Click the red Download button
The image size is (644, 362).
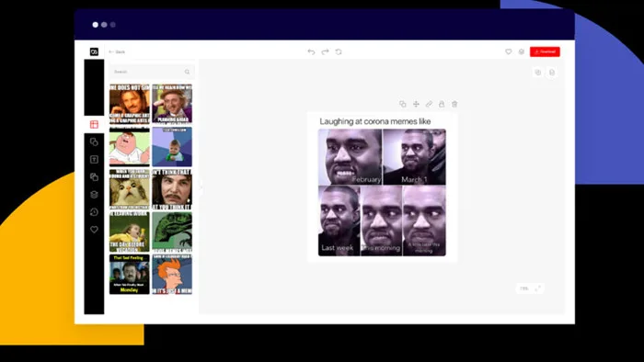point(545,51)
